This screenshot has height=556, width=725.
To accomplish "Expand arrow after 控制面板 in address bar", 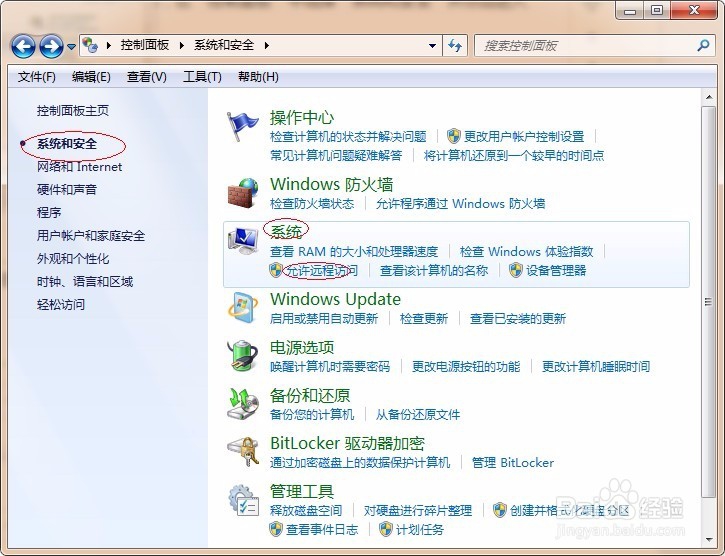I will (182, 45).
